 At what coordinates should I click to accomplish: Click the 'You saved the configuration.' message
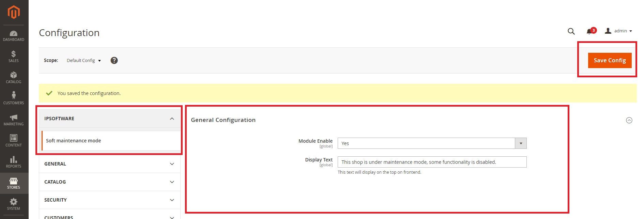coord(89,93)
